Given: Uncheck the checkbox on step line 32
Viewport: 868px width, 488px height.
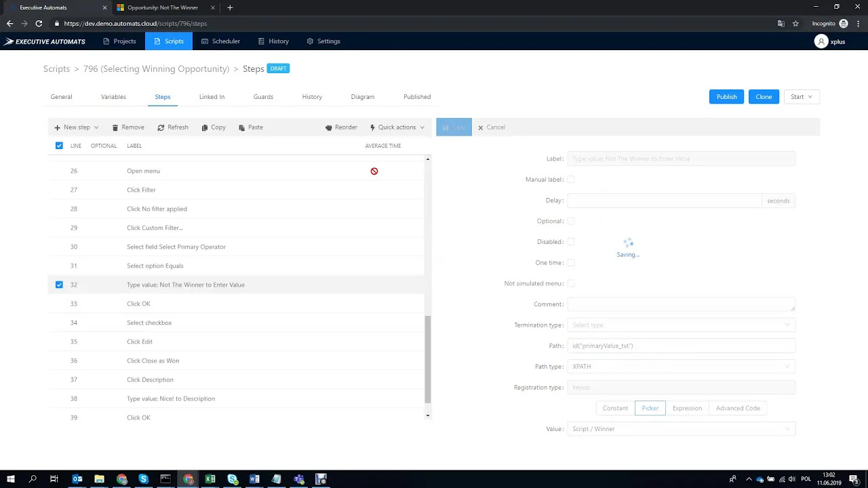Looking at the screenshot, I should pyautogui.click(x=59, y=285).
